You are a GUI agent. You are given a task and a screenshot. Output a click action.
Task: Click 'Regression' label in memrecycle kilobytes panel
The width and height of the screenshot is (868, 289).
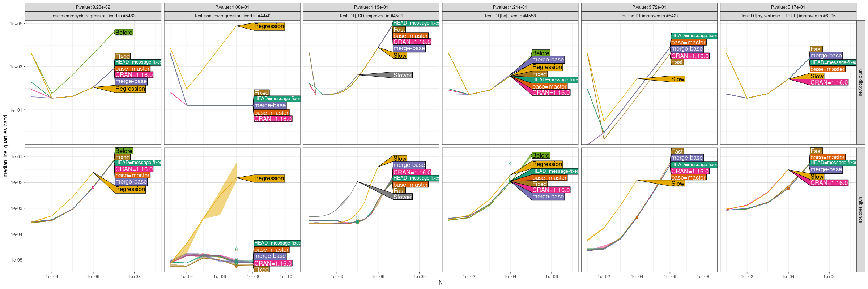click(130, 89)
